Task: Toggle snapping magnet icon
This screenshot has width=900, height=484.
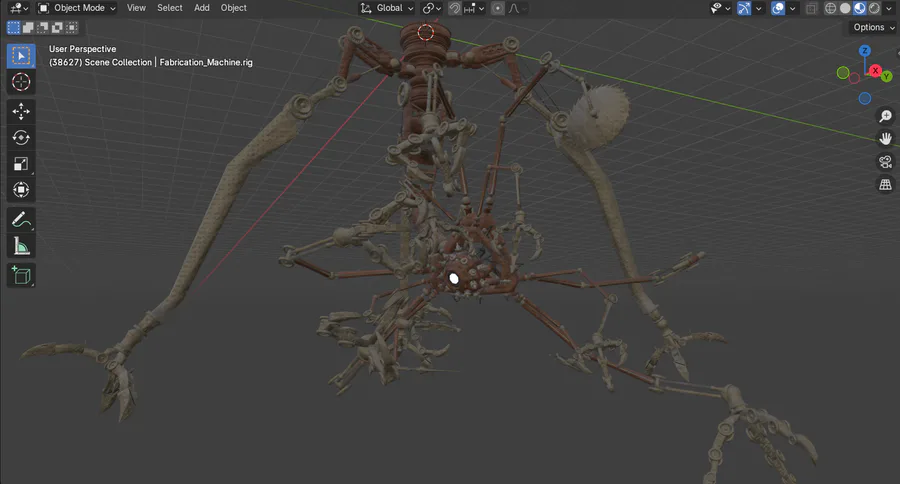Action: coord(455,8)
